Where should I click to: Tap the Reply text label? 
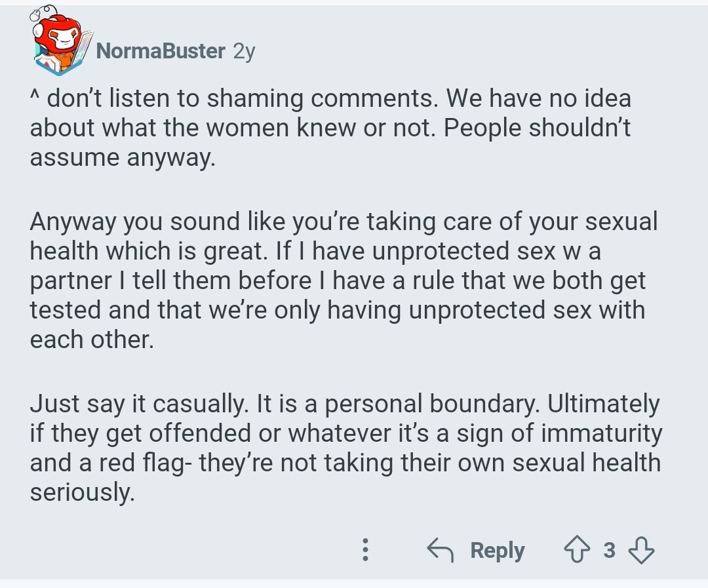497,551
